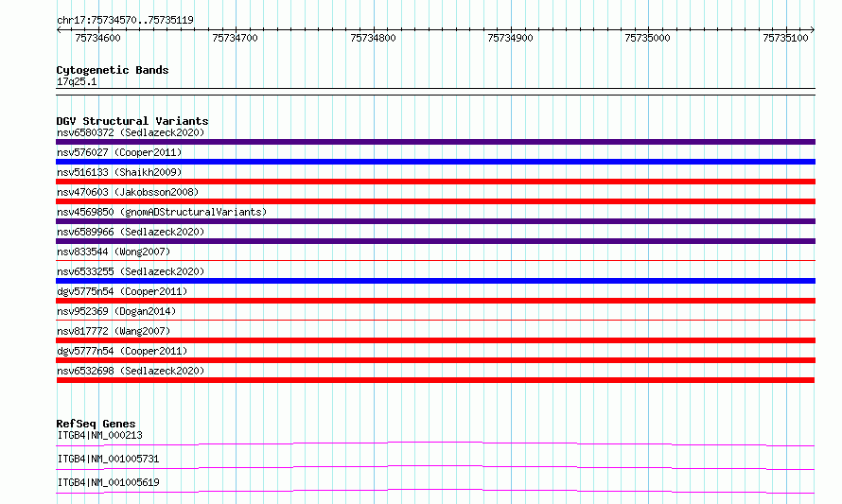Screen dimensions: 842x504
Task: Click the magenta line under ITGB4|NM_001005619
Action: tap(435, 491)
